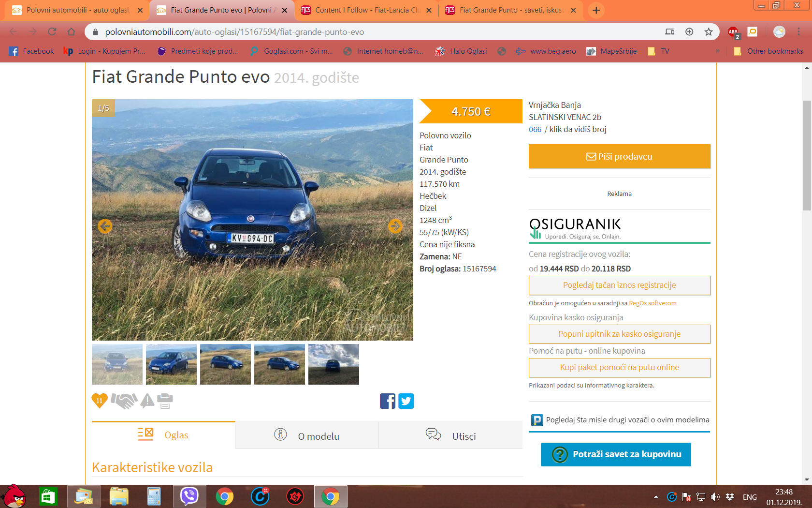Open File Explorer from taskbar
The width and height of the screenshot is (812, 508).
tap(119, 496)
